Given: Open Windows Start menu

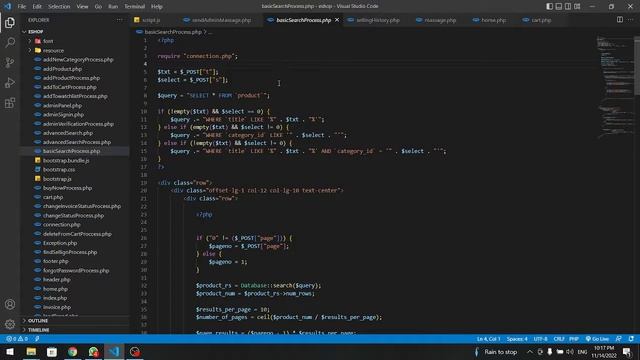Looking at the screenshot, I should pyautogui.click(x=10, y=351).
